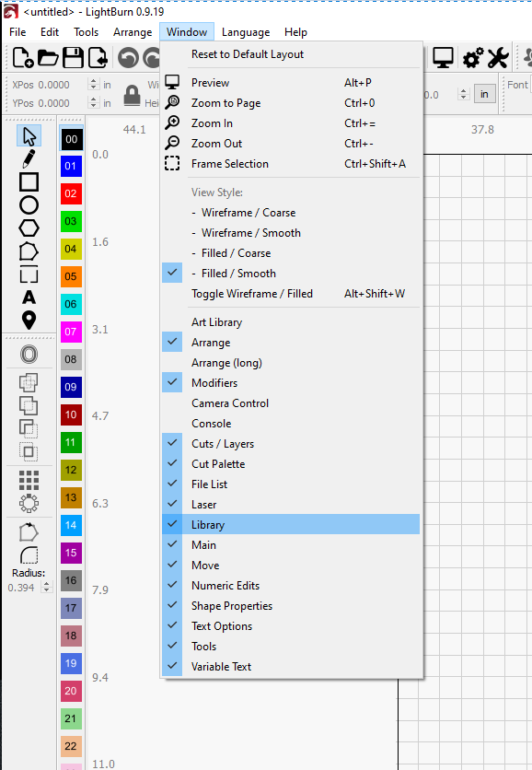Screen dimensions: 532x770
Task: Select Wireframe / Coarse view style
Action: (291, 213)
